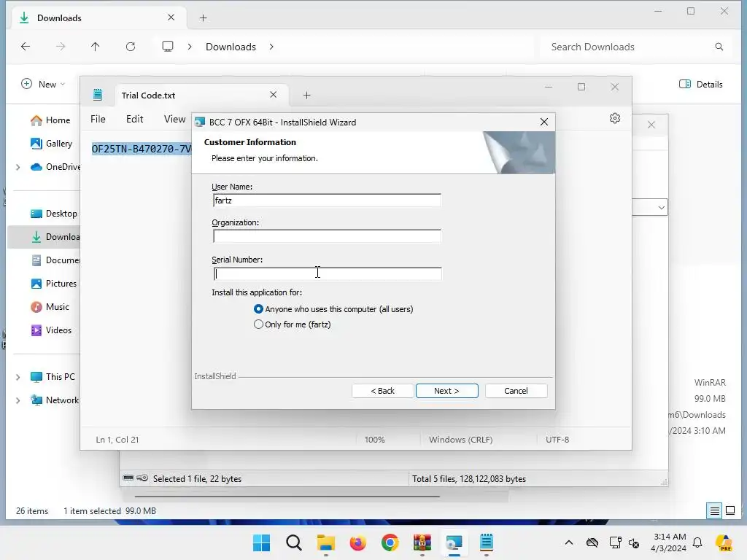Switch Explorer to large thumbnails view
Screen dimensions: 747x560
pos(730,511)
